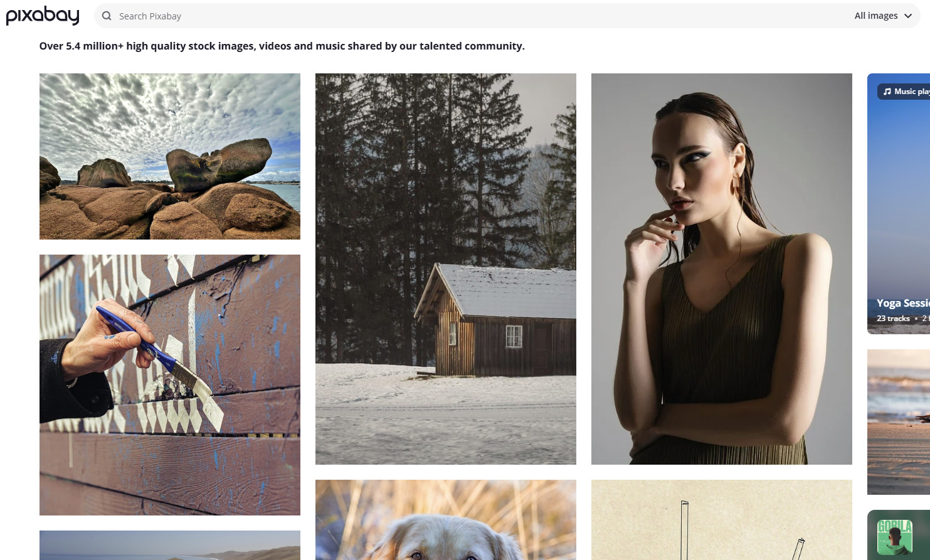Image resolution: width=930 pixels, height=560 pixels.
Task: Click the 23 tracks label
Action: [x=893, y=319]
